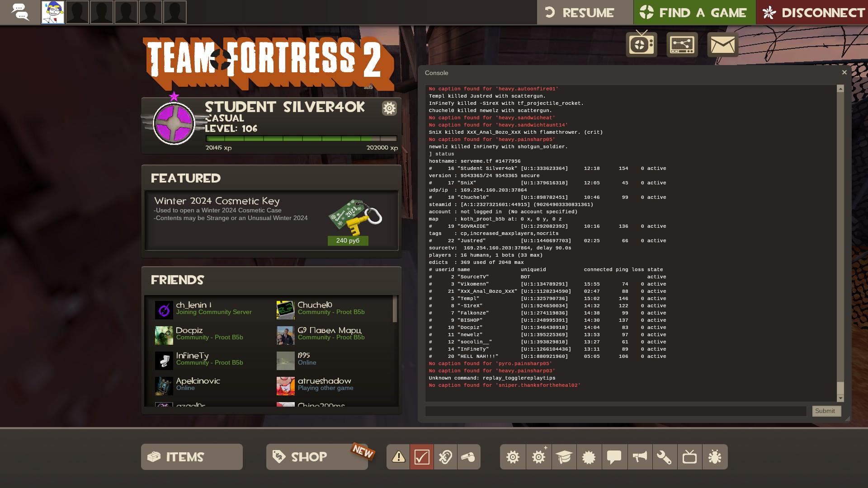Viewport: 868px width, 488px height.
Task: Open advanced options gear with plus
Action: 538,457
